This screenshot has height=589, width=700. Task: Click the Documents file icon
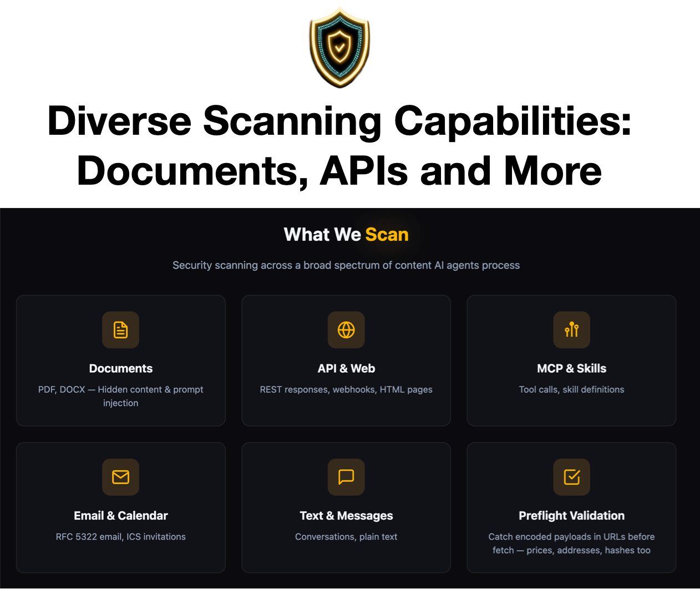coord(120,330)
